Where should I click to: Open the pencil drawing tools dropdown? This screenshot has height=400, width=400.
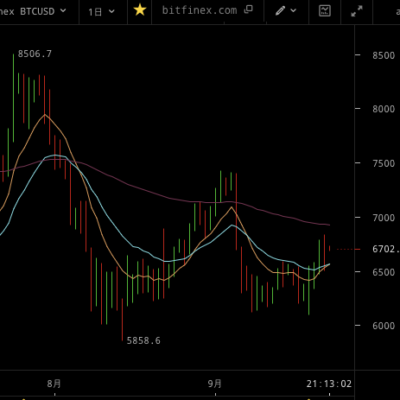[x=286, y=11]
